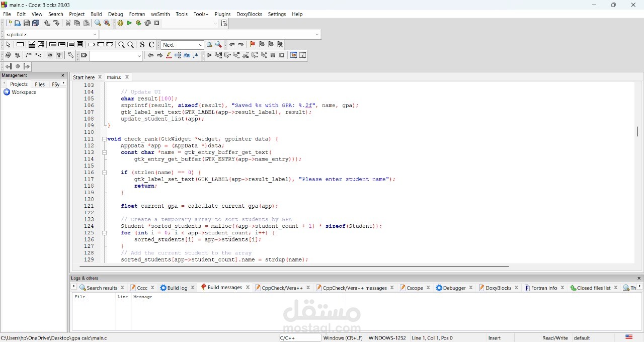Click the Build and run icon
This screenshot has width=644, height=342.
(138, 23)
